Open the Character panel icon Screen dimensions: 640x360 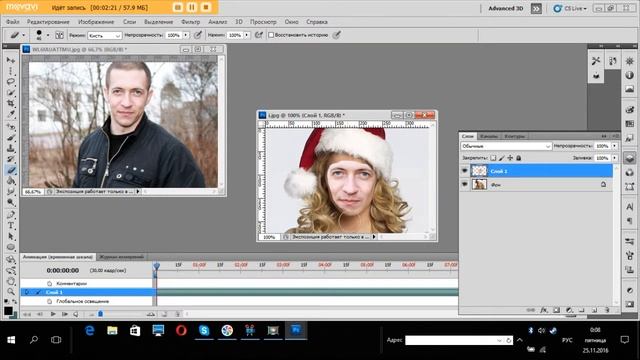[629, 207]
